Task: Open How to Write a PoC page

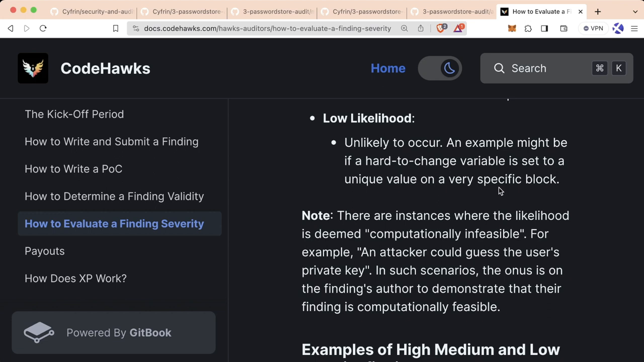Action: 73,169
